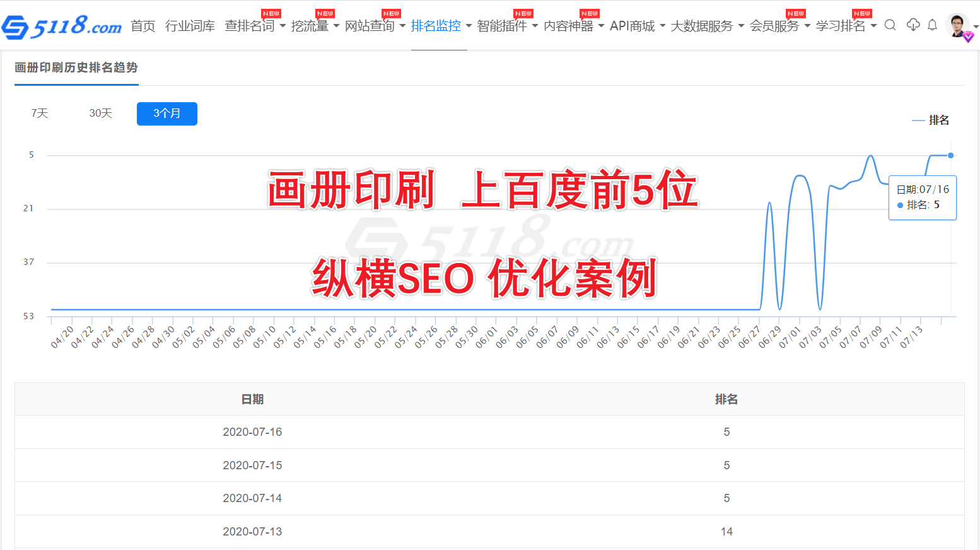This screenshot has width=980, height=550.
Task: Select the 30天 time range
Action: coord(100,114)
